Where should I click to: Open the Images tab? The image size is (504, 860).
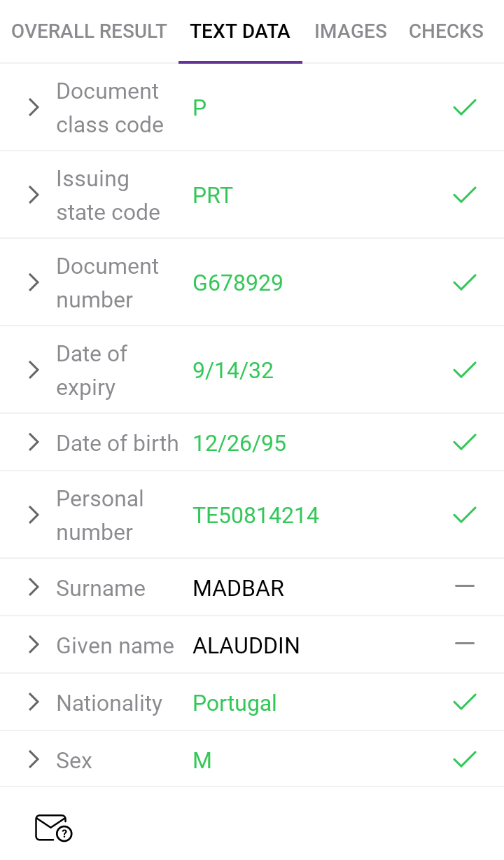tap(350, 32)
